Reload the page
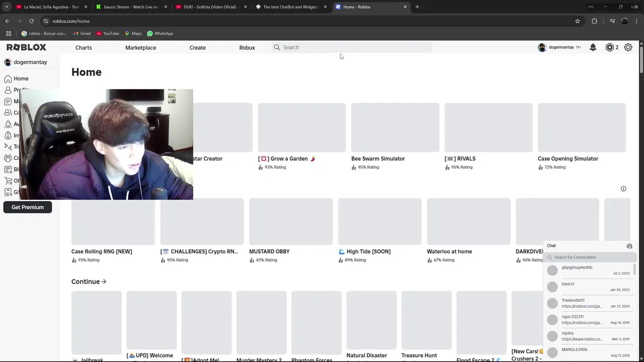This screenshot has width=644, height=362. [x=31, y=21]
